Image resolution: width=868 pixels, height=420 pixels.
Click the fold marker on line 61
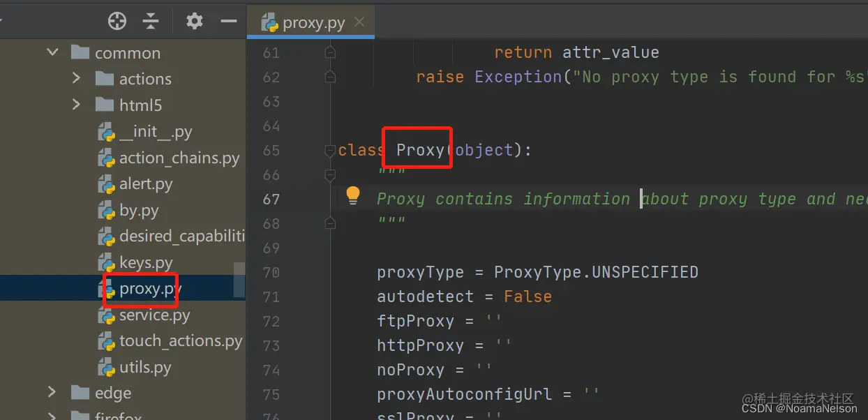click(x=330, y=52)
